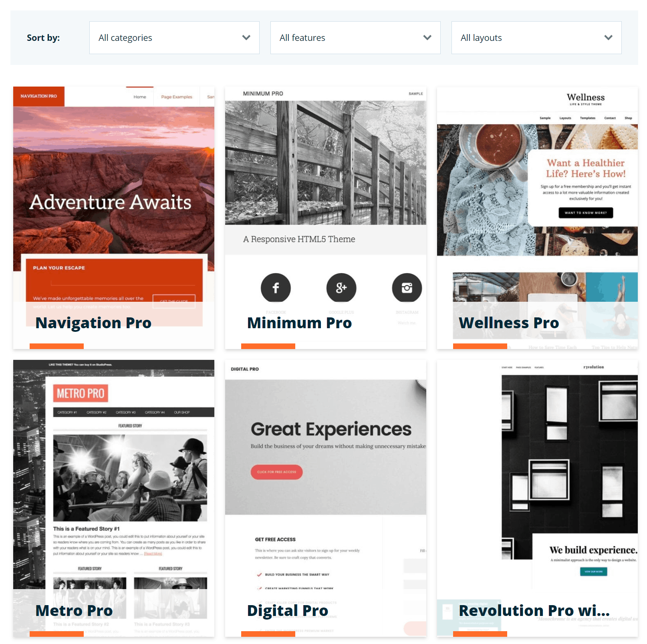Click the chevron arrow in All features box

427,38
